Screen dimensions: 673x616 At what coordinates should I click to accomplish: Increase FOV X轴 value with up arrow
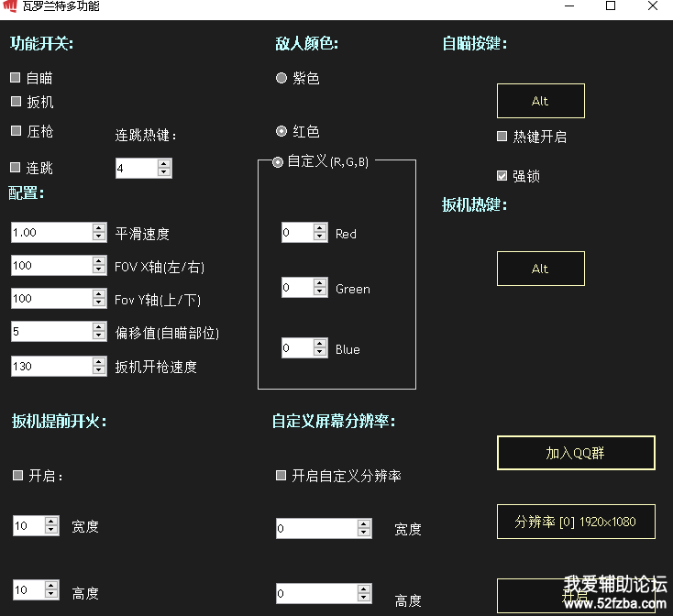tap(99, 261)
